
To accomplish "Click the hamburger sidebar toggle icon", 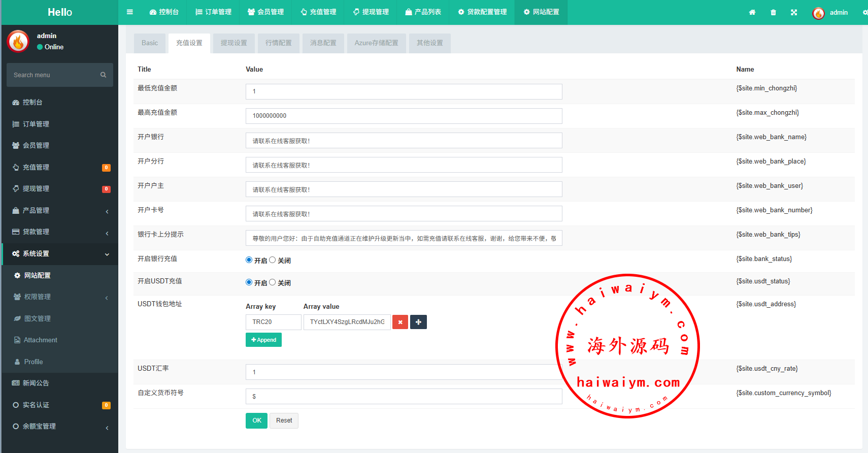I will tap(130, 12).
